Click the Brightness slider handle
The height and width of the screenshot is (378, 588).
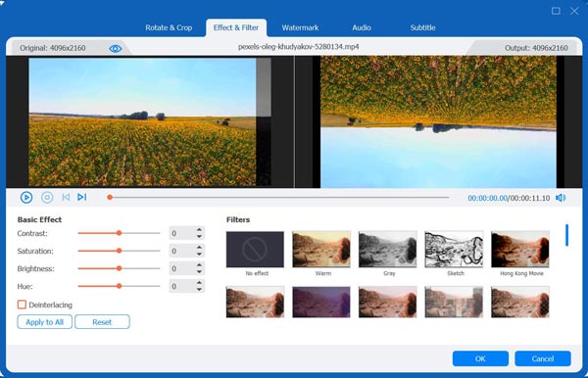(x=119, y=268)
